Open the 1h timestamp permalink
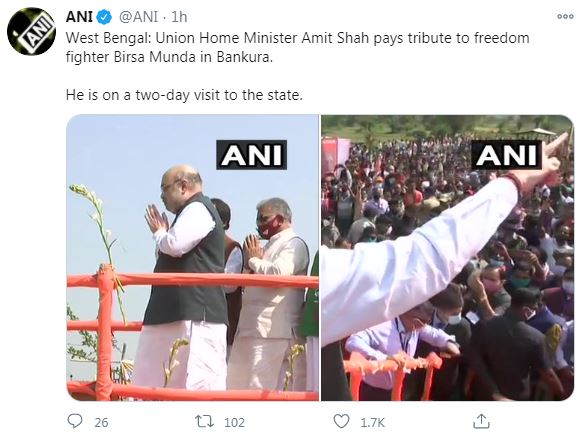 (179, 17)
